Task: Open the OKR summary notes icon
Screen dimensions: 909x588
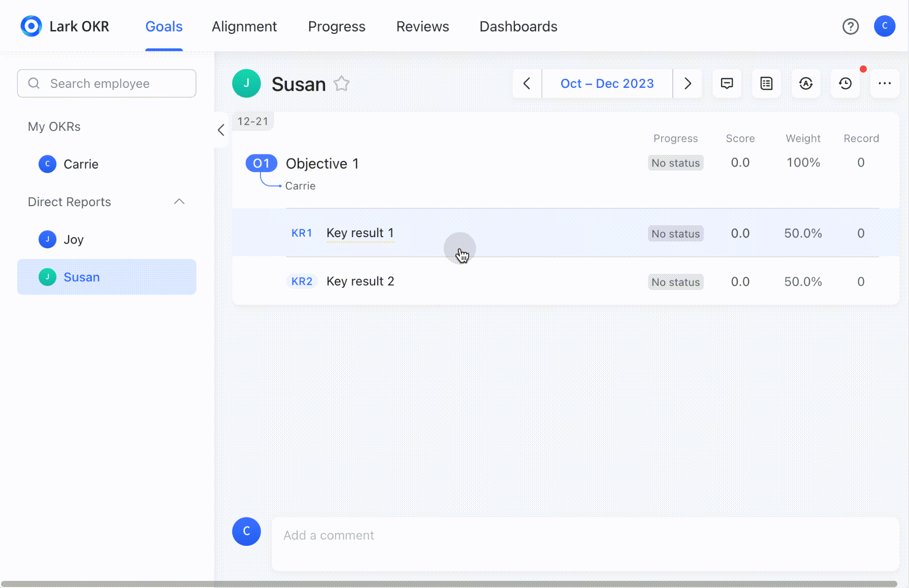Action: tap(766, 83)
